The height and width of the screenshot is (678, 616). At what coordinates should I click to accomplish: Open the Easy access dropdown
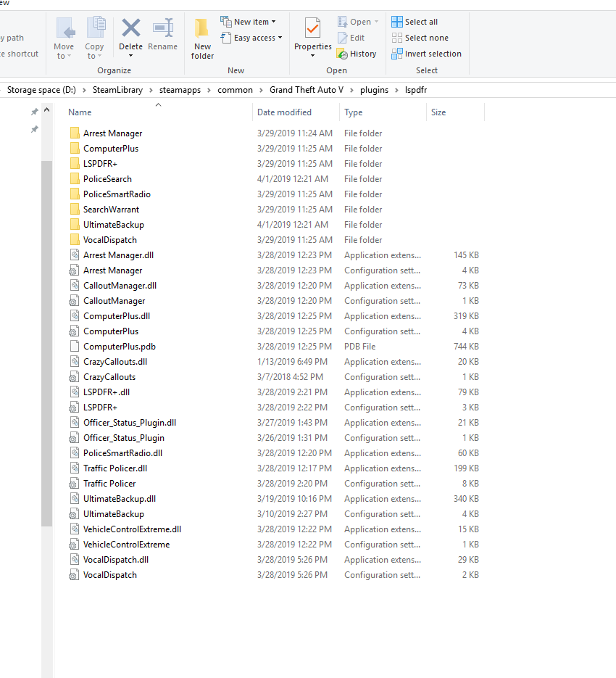point(251,38)
